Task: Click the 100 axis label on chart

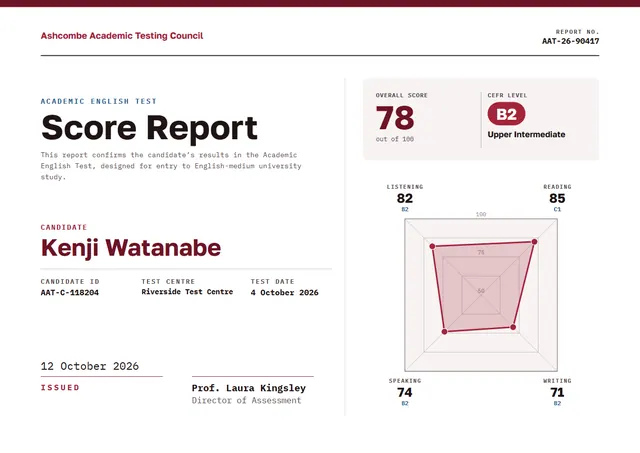Action: [481, 214]
